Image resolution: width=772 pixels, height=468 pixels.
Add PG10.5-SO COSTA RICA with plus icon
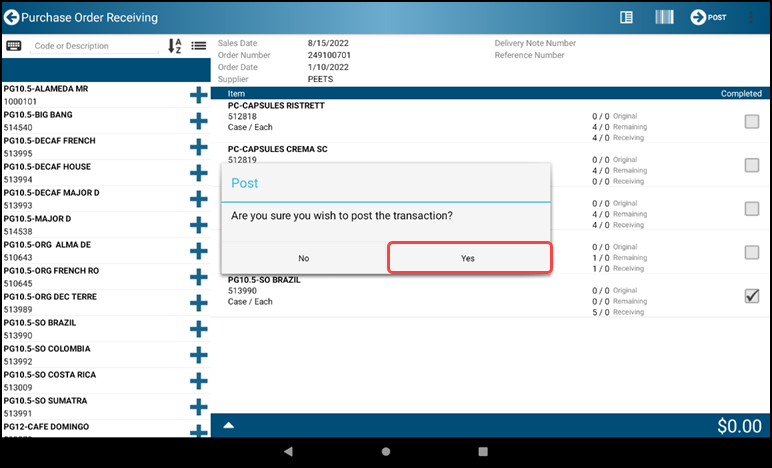[x=199, y=381]
